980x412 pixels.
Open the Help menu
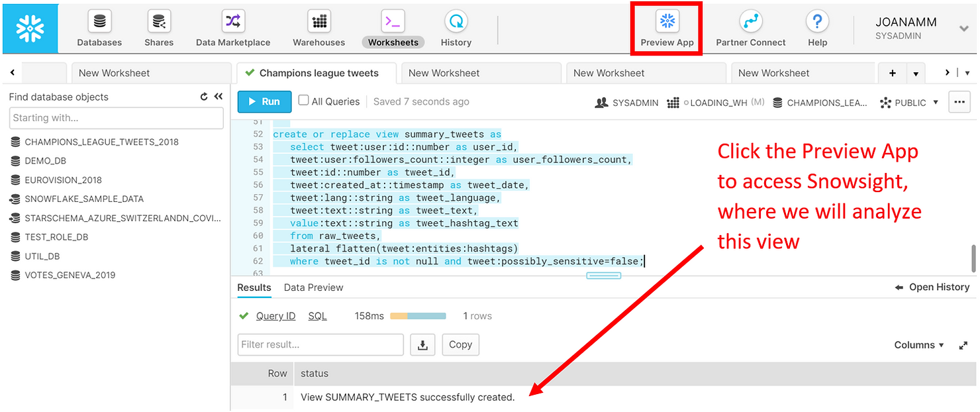[818, 29]
